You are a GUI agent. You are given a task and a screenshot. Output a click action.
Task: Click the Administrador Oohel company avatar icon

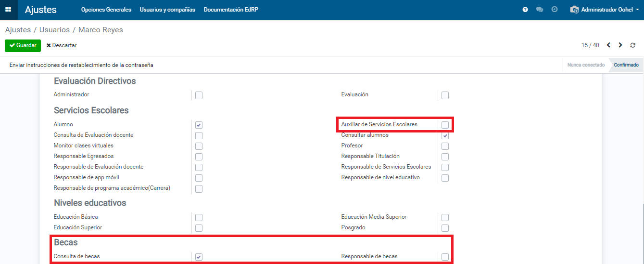pos(574,10)
